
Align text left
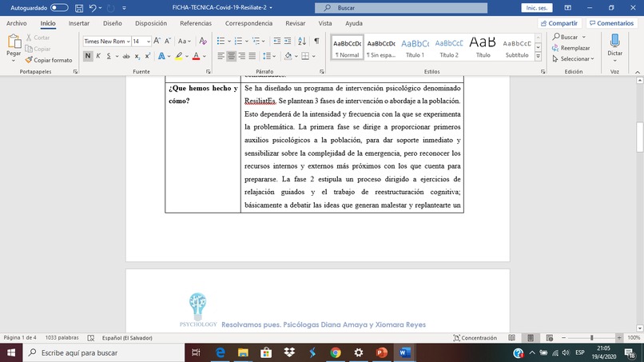tap(221, 56)
